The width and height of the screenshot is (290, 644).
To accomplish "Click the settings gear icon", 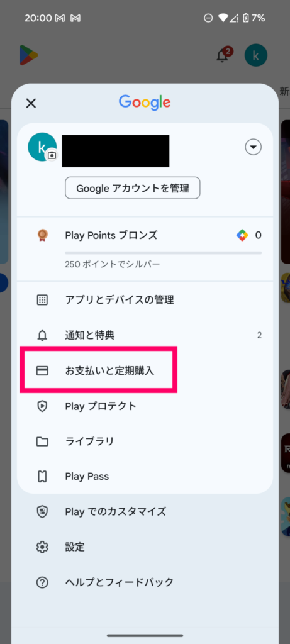I will pyautogui.click(x=42, y=547).
